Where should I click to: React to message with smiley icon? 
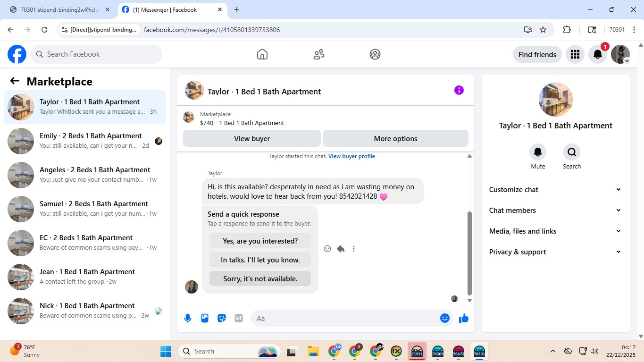point(327,249)
